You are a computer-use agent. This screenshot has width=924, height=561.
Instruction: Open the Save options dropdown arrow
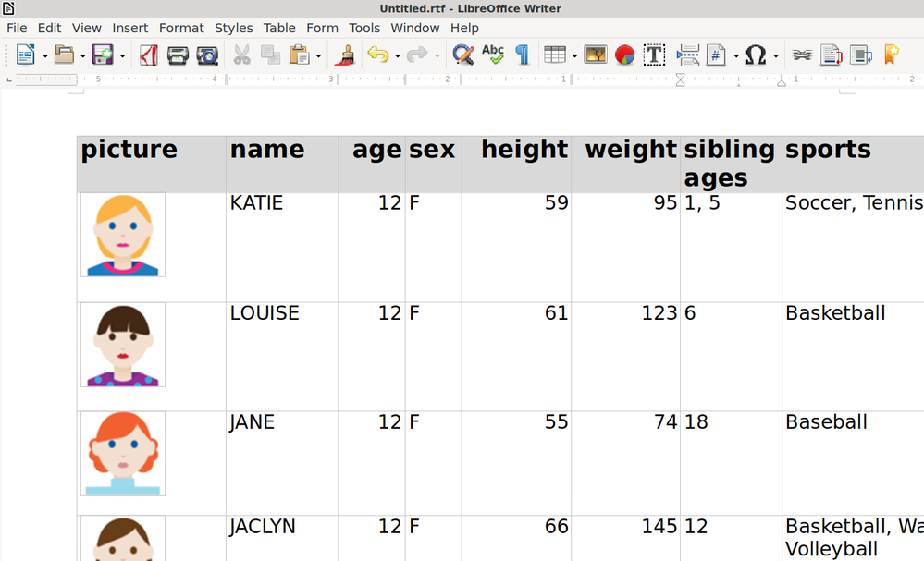(x=122, y=56)
